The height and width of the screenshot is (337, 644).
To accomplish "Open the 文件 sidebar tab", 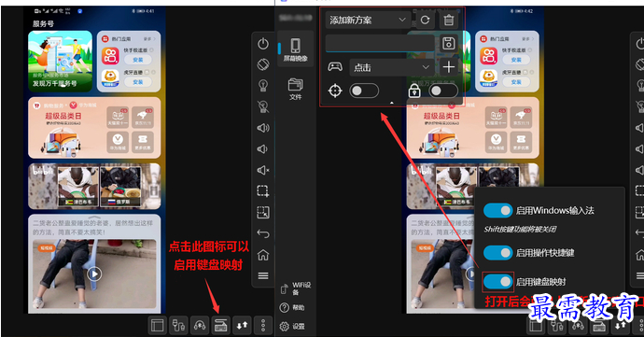I will (295, 90).
